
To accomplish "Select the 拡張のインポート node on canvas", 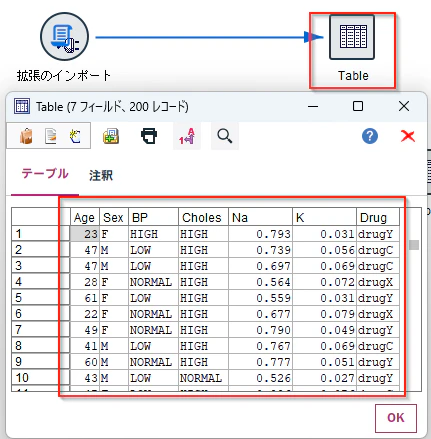I will [64, 37].
